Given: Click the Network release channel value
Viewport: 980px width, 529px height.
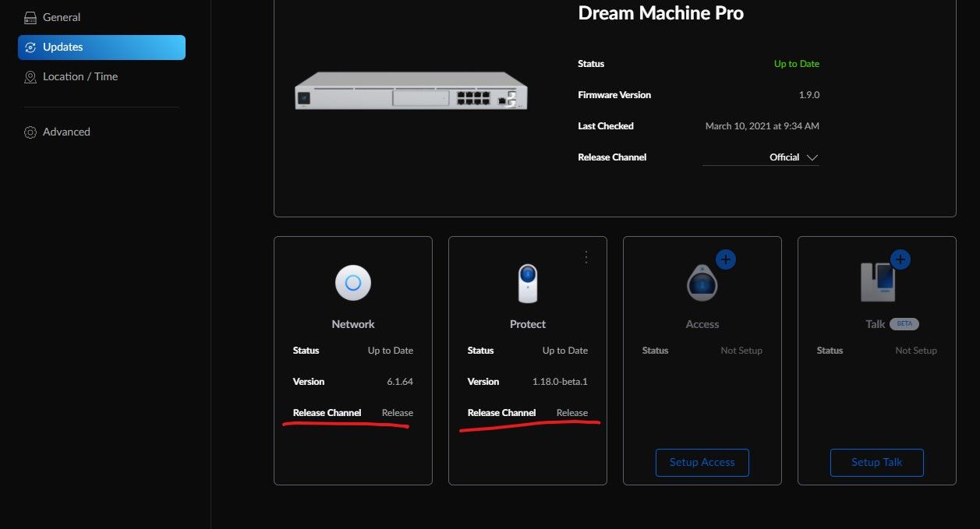Looking at the screenshot, I should pyautogui.click(x=398, y=413).
